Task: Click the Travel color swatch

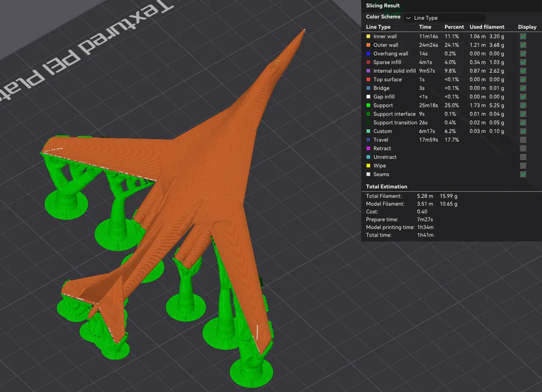Action: [x=368, y=140]
